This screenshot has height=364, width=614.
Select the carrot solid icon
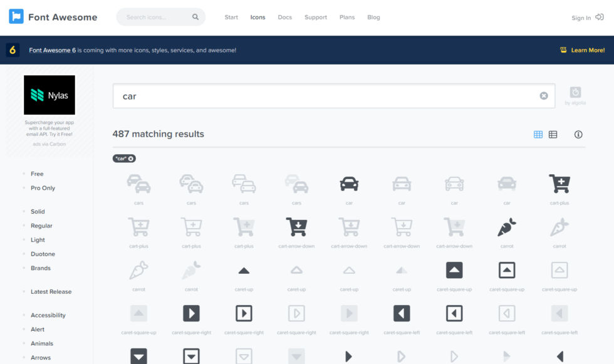[x=507, y=229]
